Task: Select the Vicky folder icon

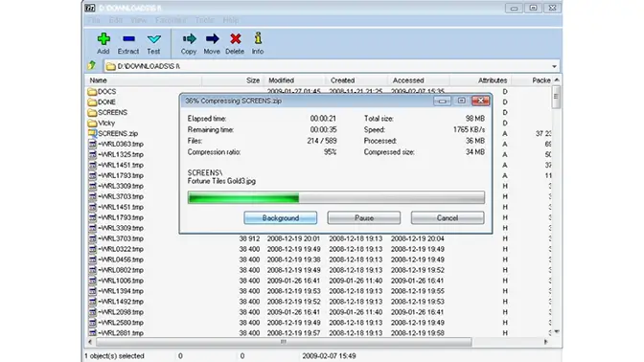Action: coord(92,124)
